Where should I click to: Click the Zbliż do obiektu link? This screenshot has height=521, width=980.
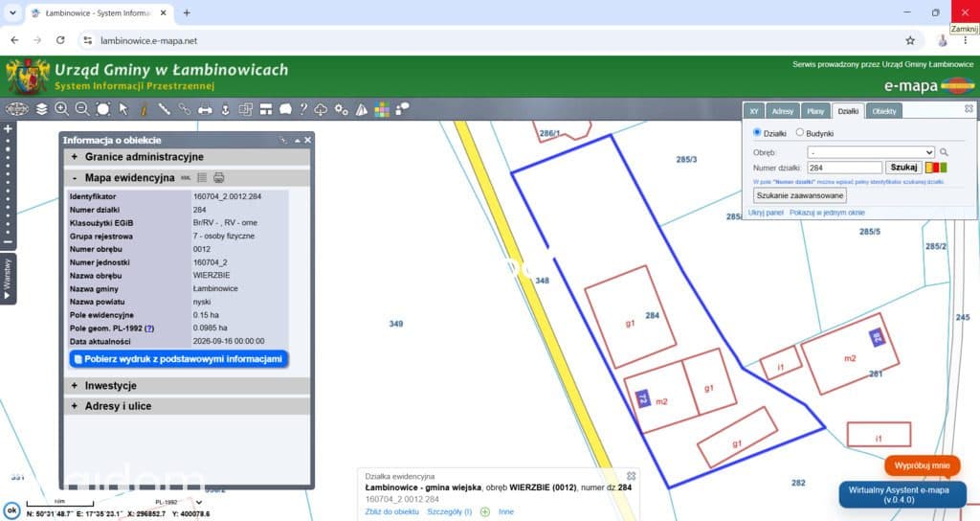tap(391, 511)
